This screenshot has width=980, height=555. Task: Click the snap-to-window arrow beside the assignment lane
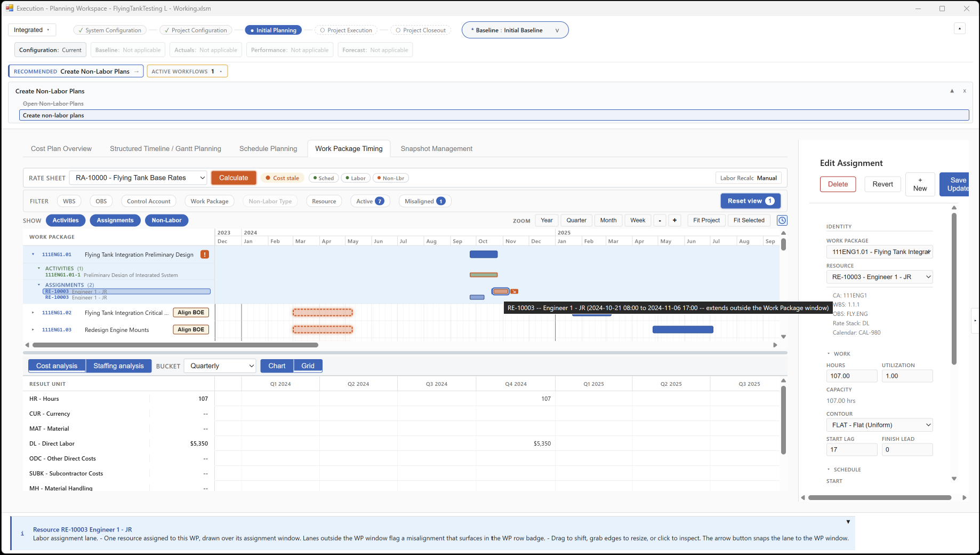click(x=514, y=291)
